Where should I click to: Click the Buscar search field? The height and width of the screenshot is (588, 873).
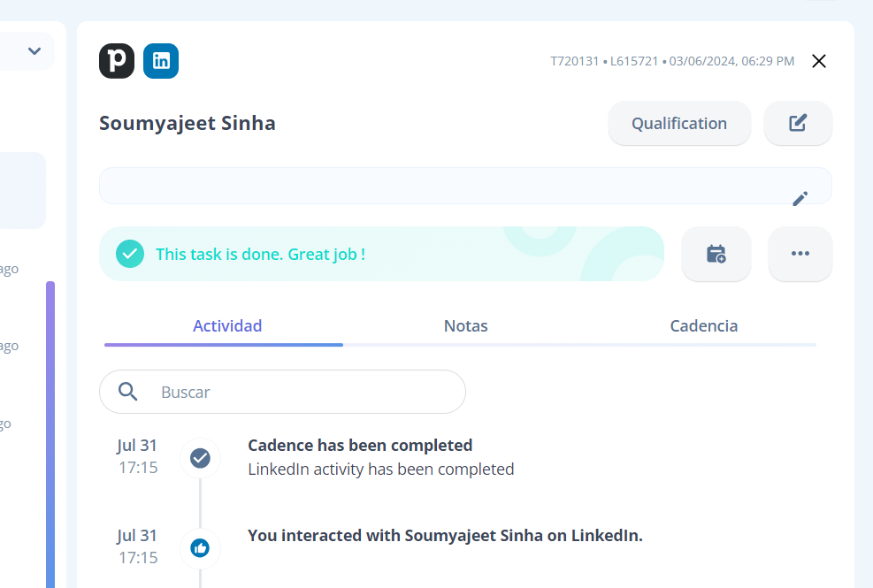(282, 392)
